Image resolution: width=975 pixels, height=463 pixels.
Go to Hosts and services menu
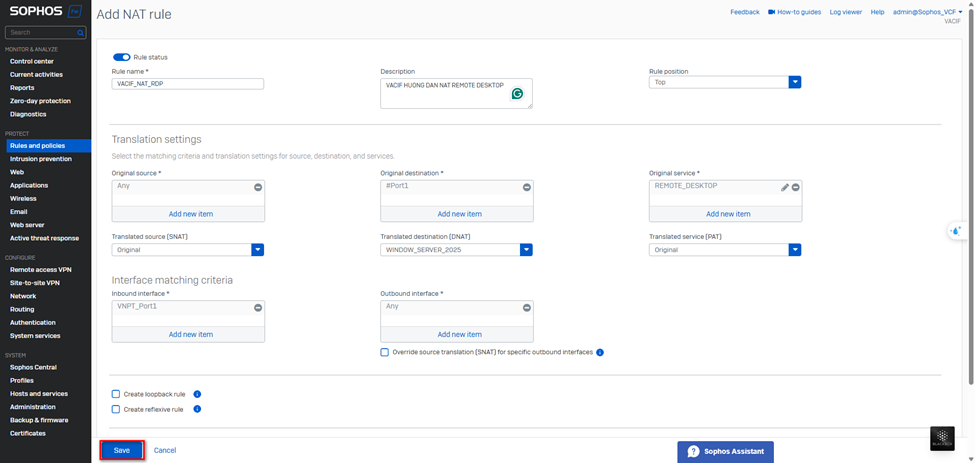coord(38,394)
